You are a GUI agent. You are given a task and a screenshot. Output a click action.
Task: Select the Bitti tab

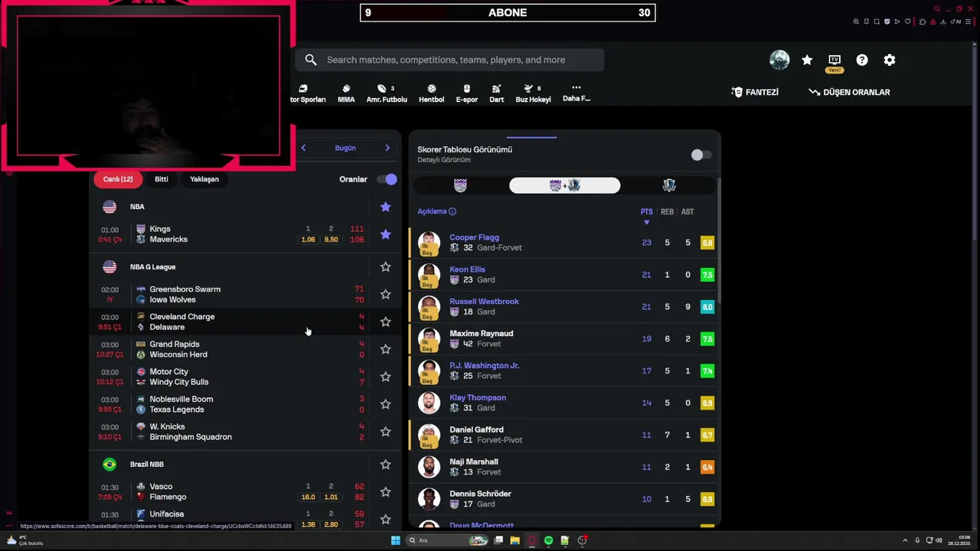[x=162, y=179]
